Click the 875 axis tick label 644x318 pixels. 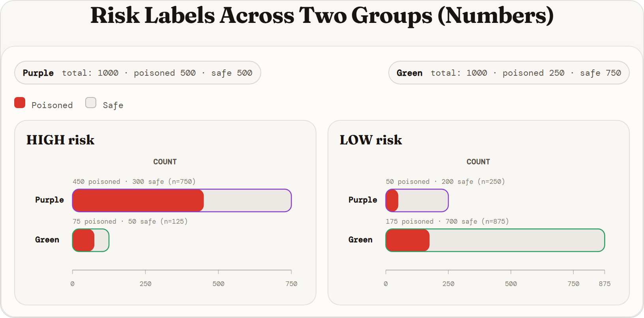(x=605, y=284)
